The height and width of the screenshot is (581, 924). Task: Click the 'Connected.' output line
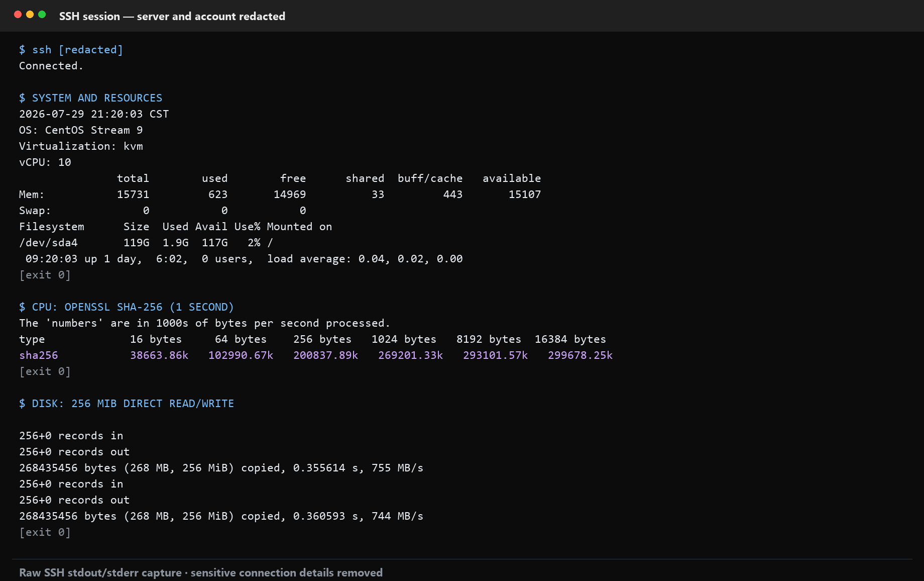pyautogui.click(x=51, y=66)
